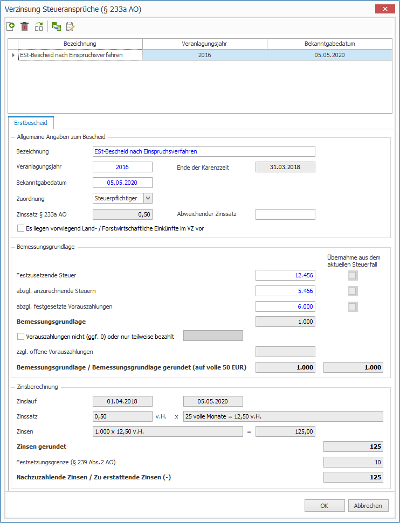Click the Zinsen result 125,00
400x523 pixels.
point(285,432)
